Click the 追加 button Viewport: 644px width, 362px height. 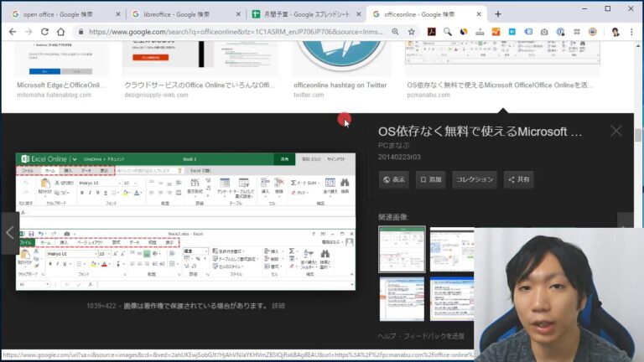point(430,179)
